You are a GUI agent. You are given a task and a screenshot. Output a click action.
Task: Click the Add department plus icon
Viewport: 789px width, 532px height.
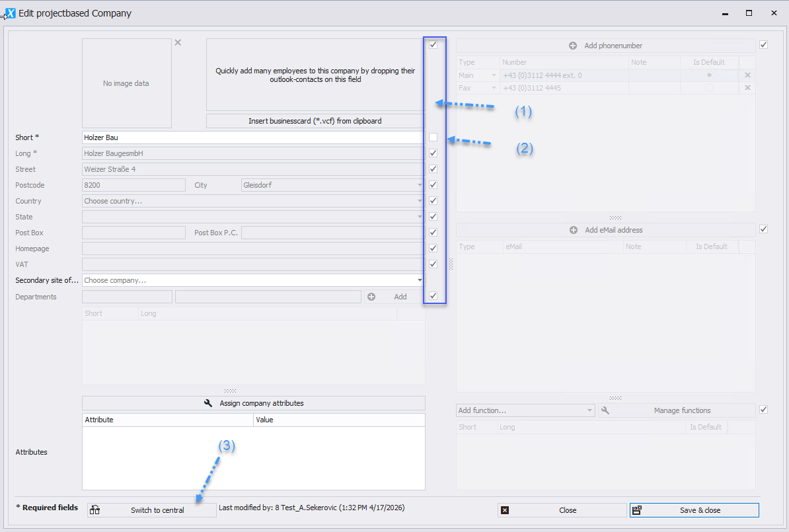click(371, 297)
